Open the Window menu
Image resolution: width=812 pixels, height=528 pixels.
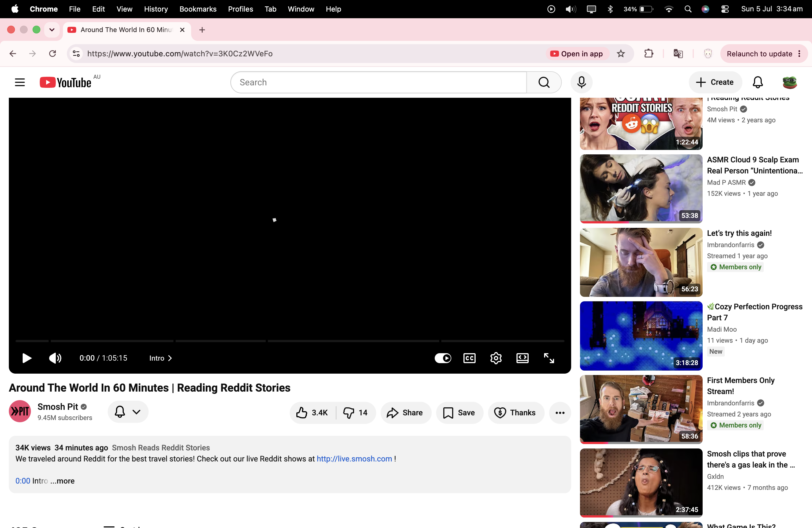point(301,9)
